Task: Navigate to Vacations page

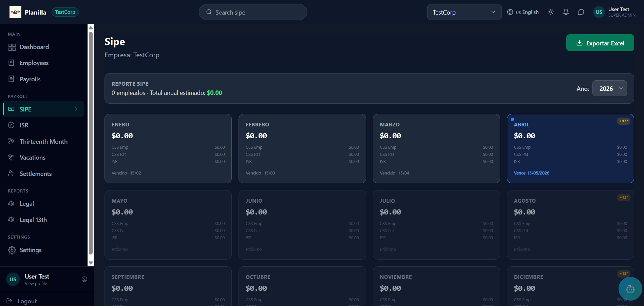Action: click(x=32, y=158)
